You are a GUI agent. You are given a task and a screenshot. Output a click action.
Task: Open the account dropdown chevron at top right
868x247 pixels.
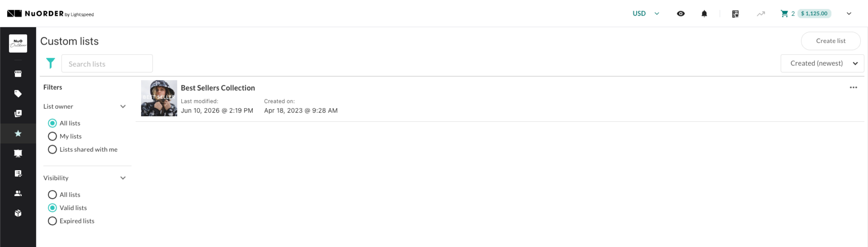pyautogui.click(x=849, y=14)
